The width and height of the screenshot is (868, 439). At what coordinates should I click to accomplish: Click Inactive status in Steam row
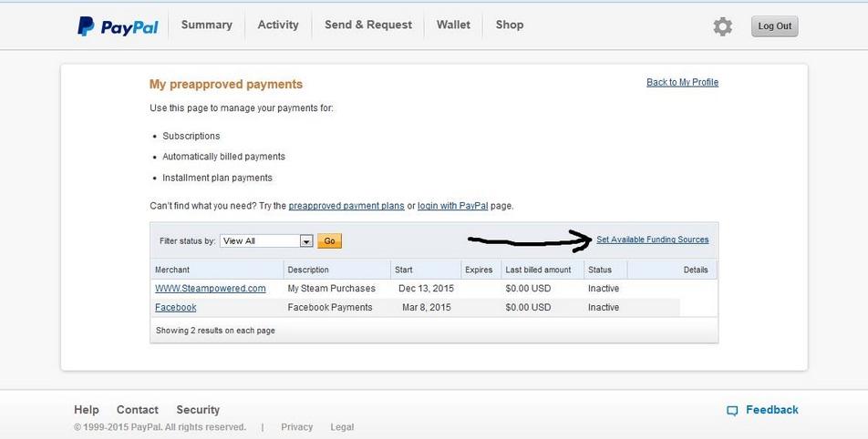click(604, 289)
